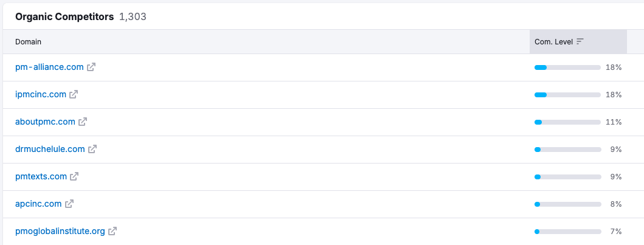Open external link icon beside ipmcinc.com
644x245 pixels.
pyautogui.click(x=74, y=94)
